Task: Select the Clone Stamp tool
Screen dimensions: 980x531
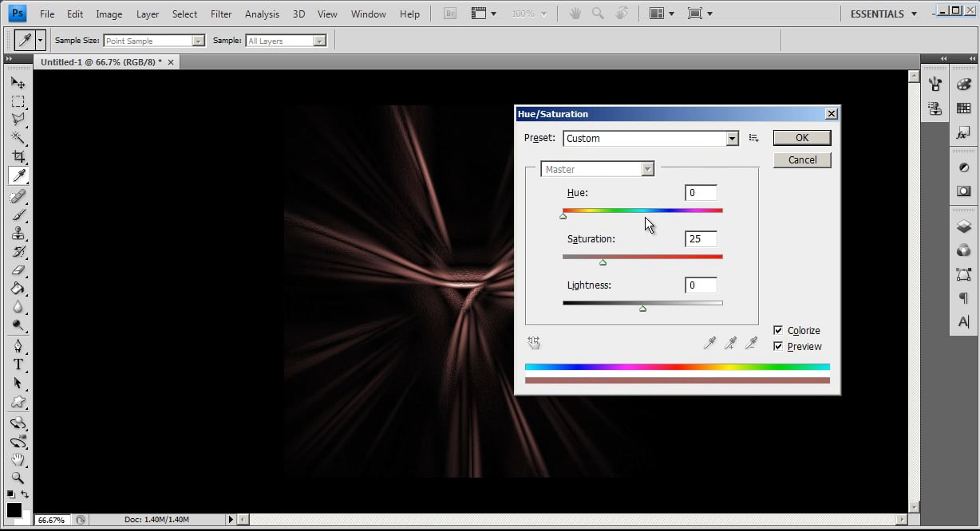Action: pos(18,233)
